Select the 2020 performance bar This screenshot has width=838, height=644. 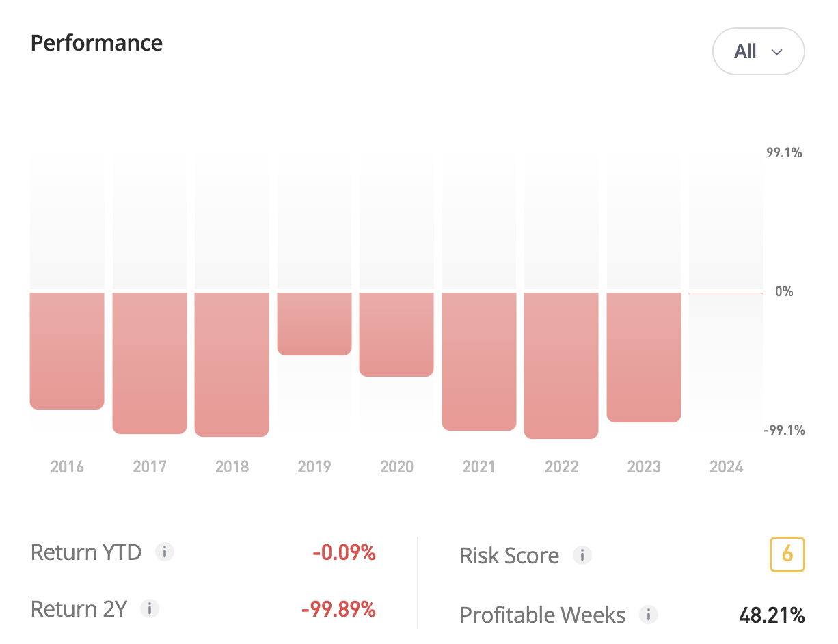[396, 334]
